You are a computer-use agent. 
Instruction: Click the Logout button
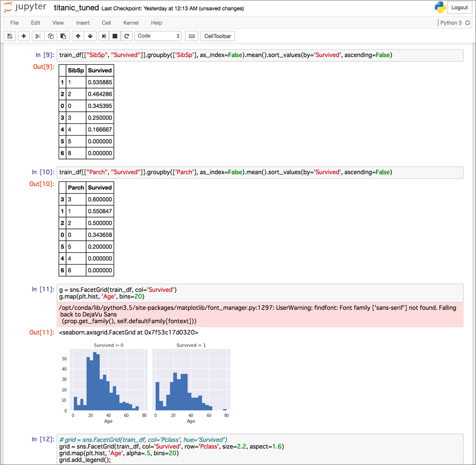click(x=459, y=8)
